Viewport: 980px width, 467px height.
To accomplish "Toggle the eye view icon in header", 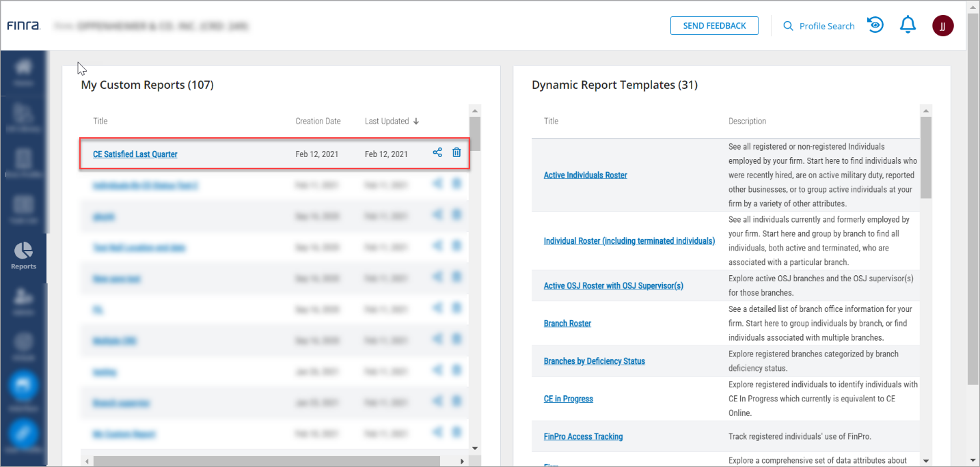I will click(x=875, y=25).
